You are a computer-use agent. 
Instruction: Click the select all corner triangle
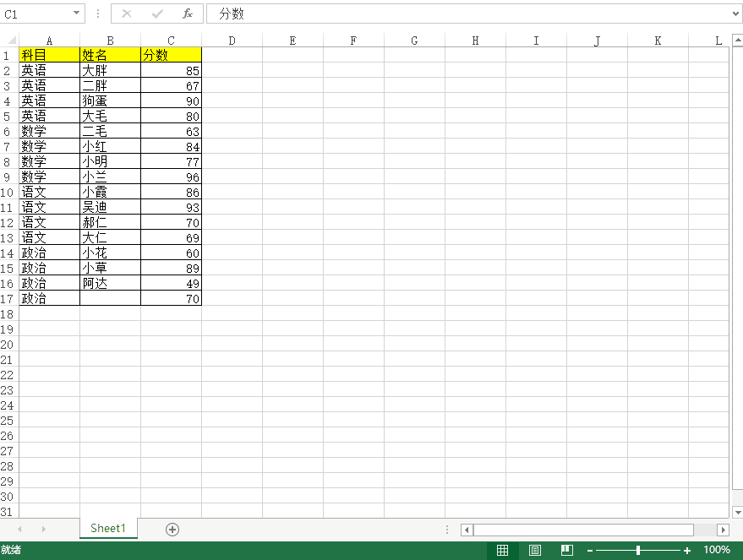pos(10,41)
